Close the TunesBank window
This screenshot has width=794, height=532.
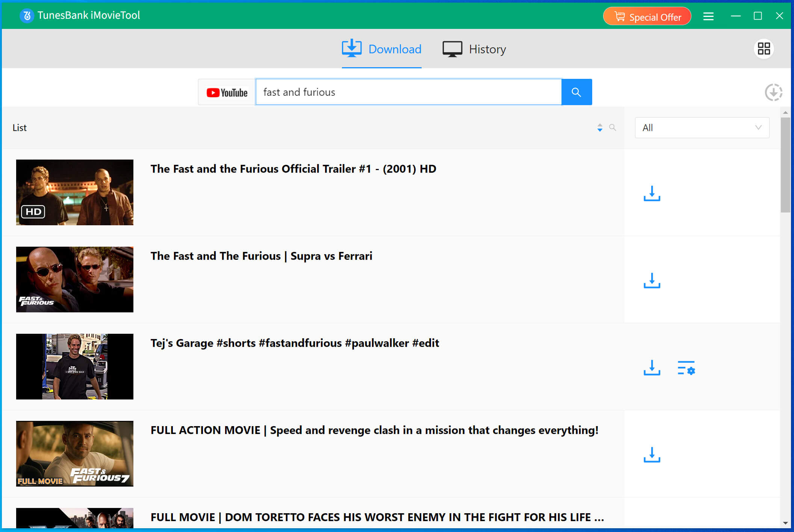[779, 16]
